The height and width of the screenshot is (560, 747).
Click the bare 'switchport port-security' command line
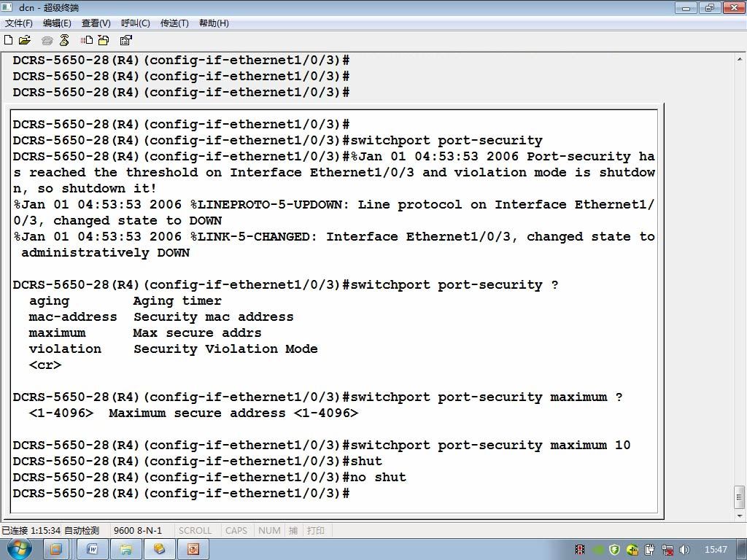(278, 141)
